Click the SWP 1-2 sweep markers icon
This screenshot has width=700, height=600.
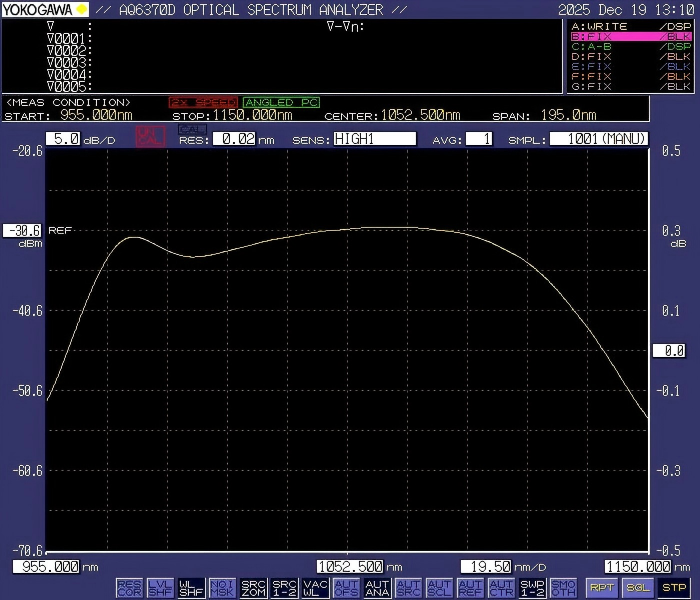click(533, 588)
